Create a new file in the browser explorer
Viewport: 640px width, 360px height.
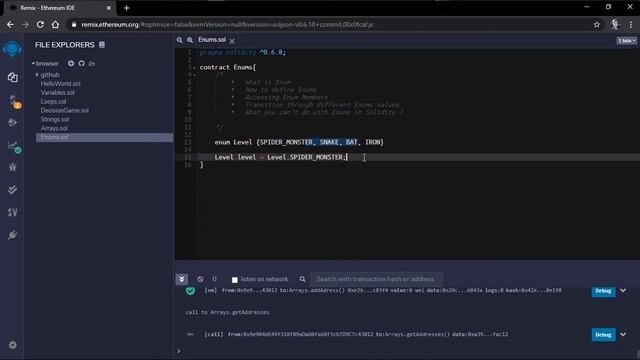[71, 63]
